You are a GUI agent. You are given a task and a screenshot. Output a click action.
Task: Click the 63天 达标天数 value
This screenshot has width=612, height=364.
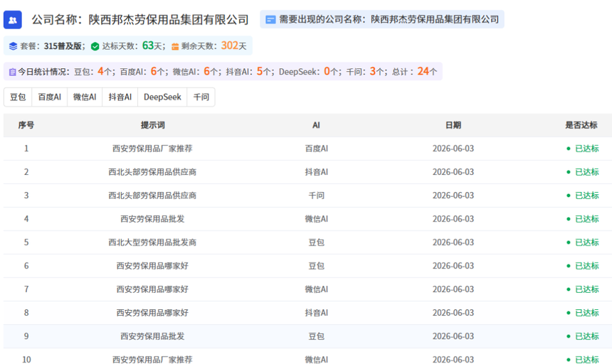(x=152, y=45)
